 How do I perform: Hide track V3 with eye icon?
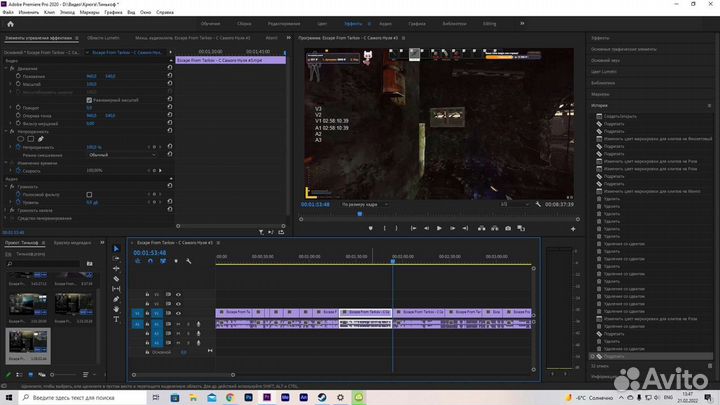pos(179,294)
